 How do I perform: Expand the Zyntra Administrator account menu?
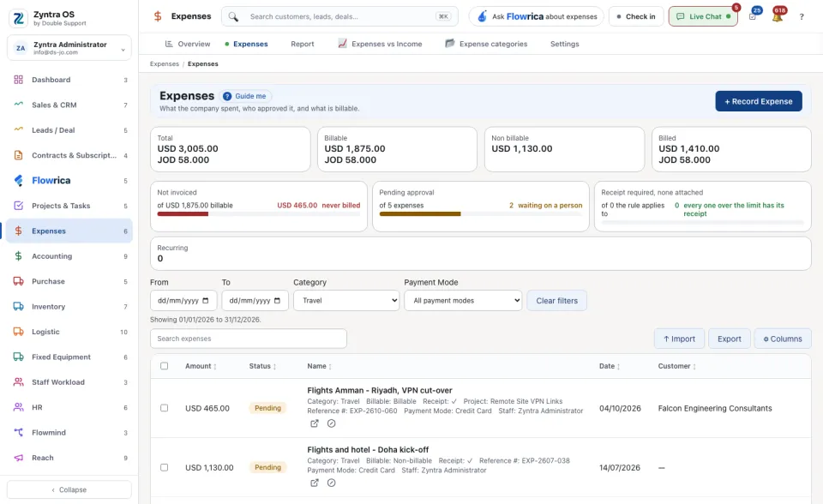(69, 48)
